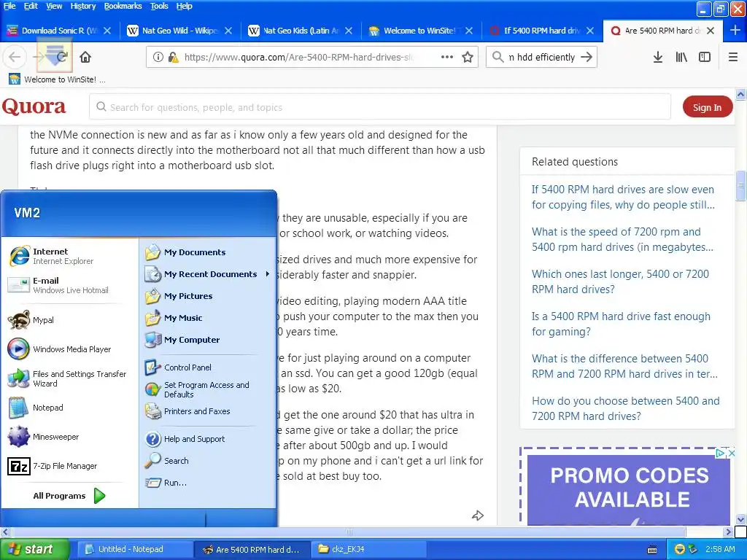Open Printers and Faxes
Image resolution: width=747 pixels, height=560 pixels.
point(187,411)
